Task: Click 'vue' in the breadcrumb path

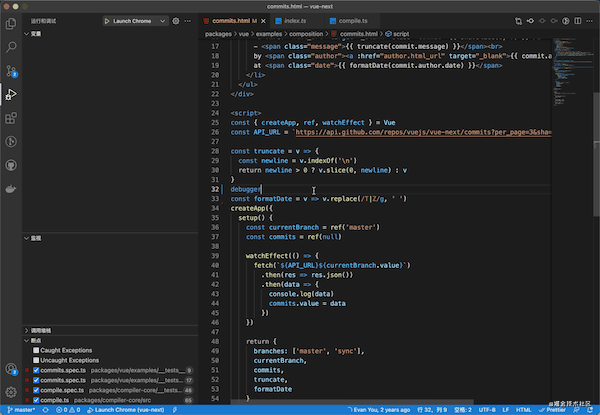Action: pyautogui.click(x=244, y=34)
